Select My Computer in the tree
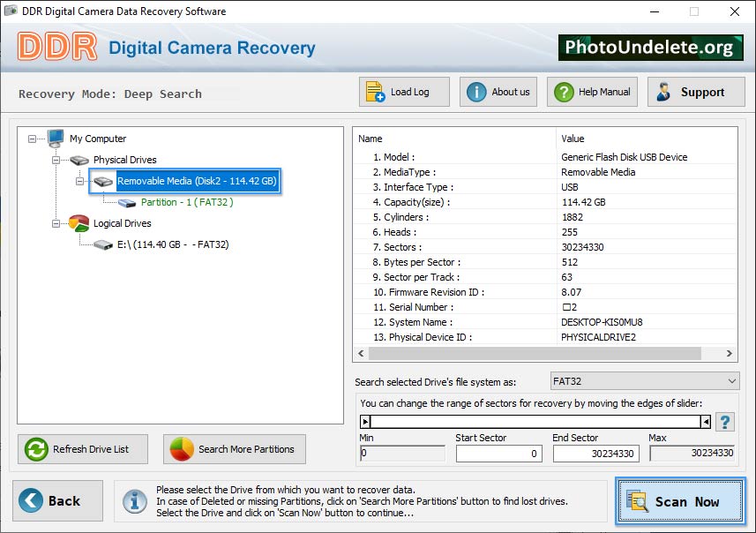The height and width of the screenshot is (533, 756). pos(98,139)
